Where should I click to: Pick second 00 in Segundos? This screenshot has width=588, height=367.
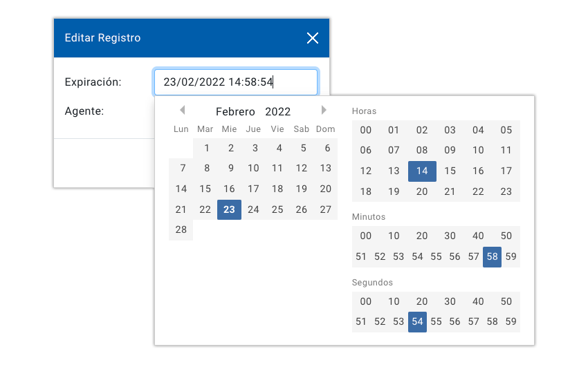(x=366, y=301)
